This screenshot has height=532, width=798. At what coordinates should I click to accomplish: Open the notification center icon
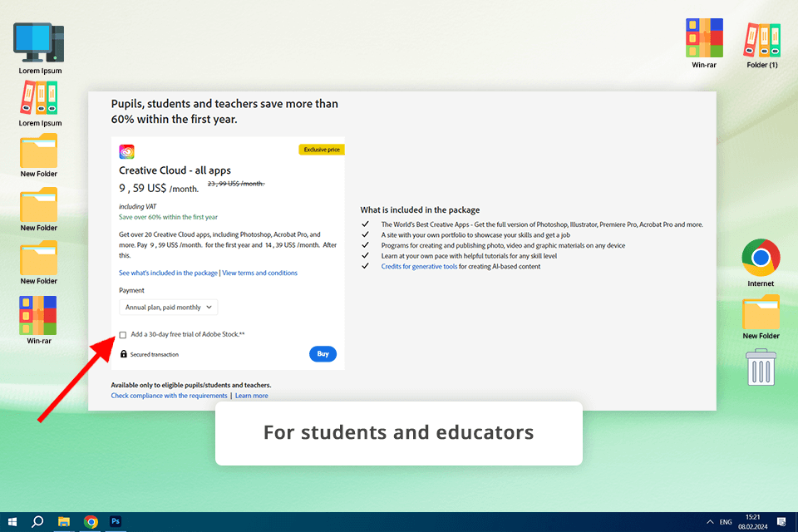(x=781, y=522)
